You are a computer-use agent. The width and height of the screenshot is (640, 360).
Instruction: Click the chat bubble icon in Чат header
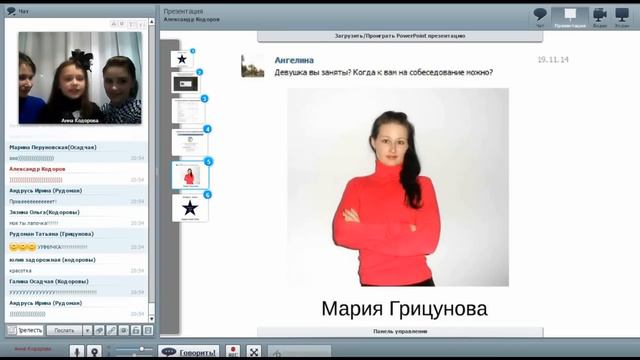click(x=11, y=11)
